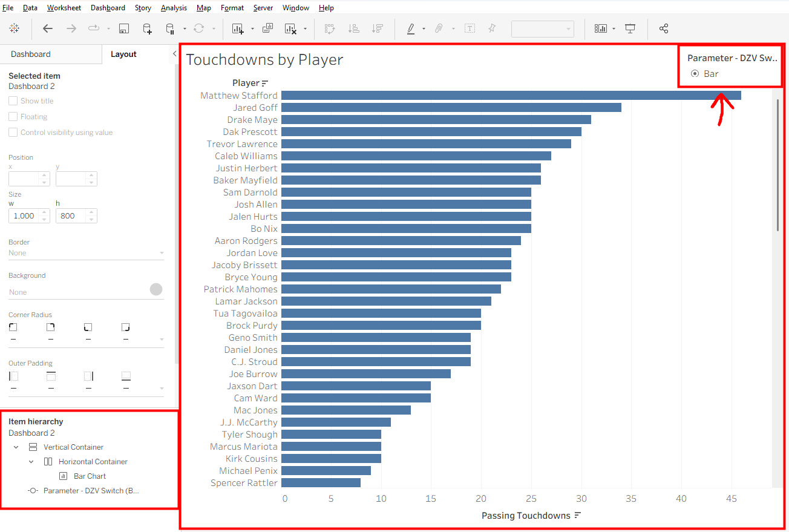Open the Format menu
The width and height of the screenshot is (789, 532).
[x=232, y=8]
